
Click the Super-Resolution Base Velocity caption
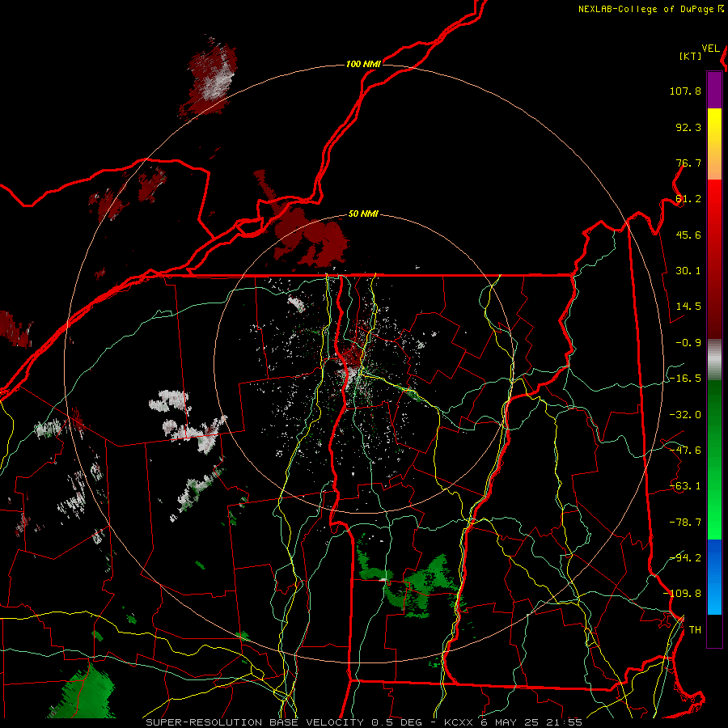[x=364, y=722]
